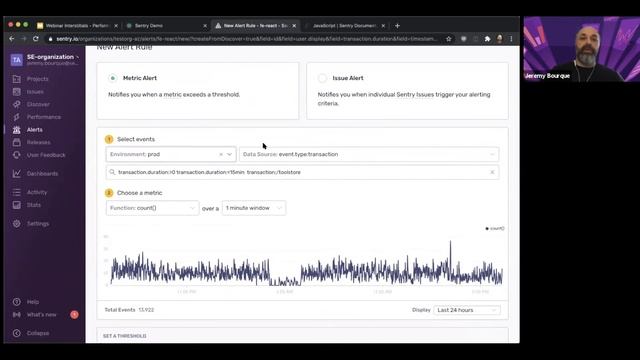This screenshot has width=640, height=360.
Task: Click the Total Events label
Action: (x=120, y=310)
